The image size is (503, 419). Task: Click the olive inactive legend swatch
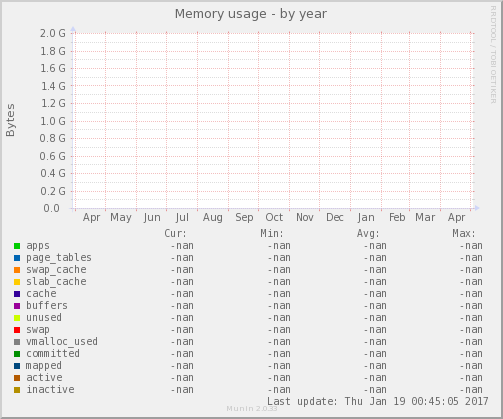point(17,390)
